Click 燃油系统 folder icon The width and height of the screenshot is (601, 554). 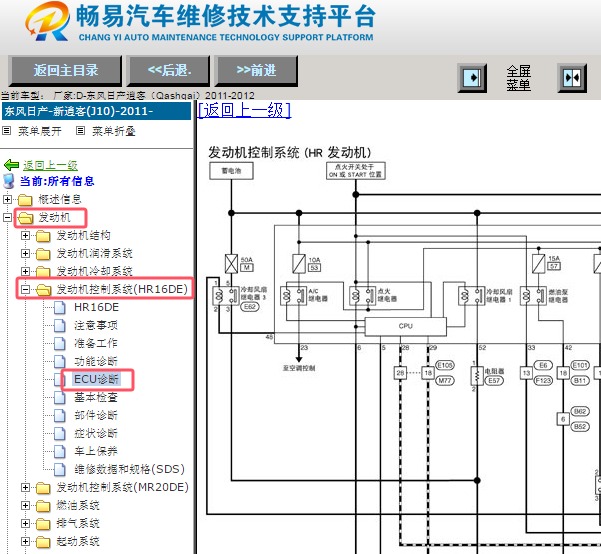43,506
